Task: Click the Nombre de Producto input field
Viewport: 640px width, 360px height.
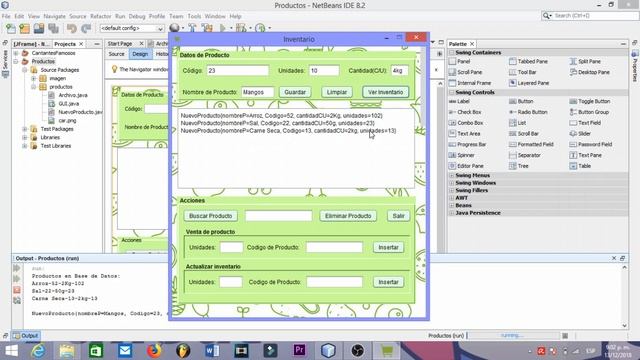Action: 258,92
